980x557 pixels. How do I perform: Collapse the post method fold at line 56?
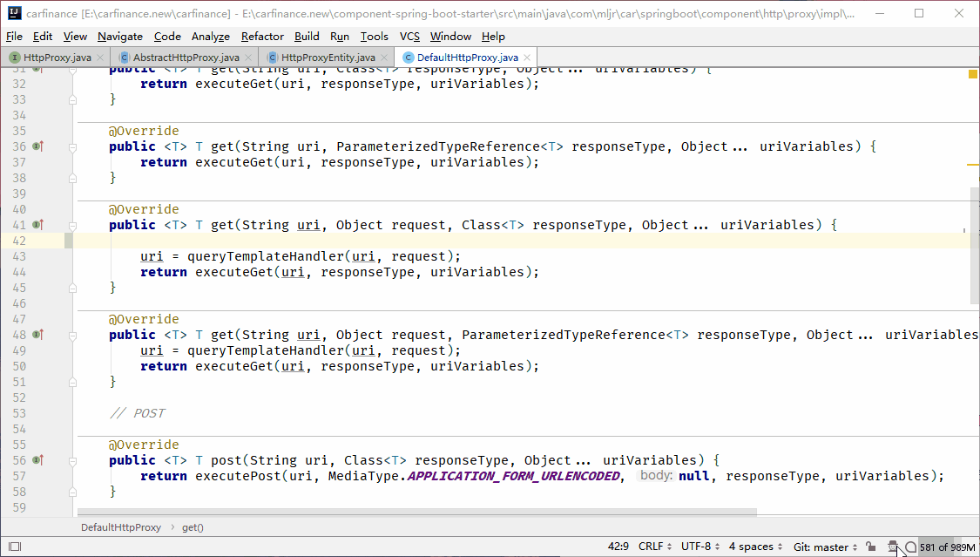click(x=74, y=460)
